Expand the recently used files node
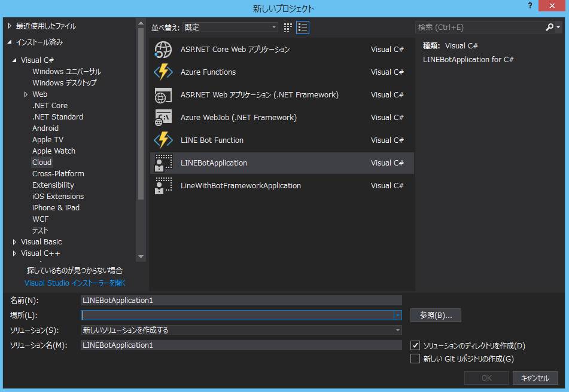This screenshot has width=569, height=392. click(x=10, y=26)
